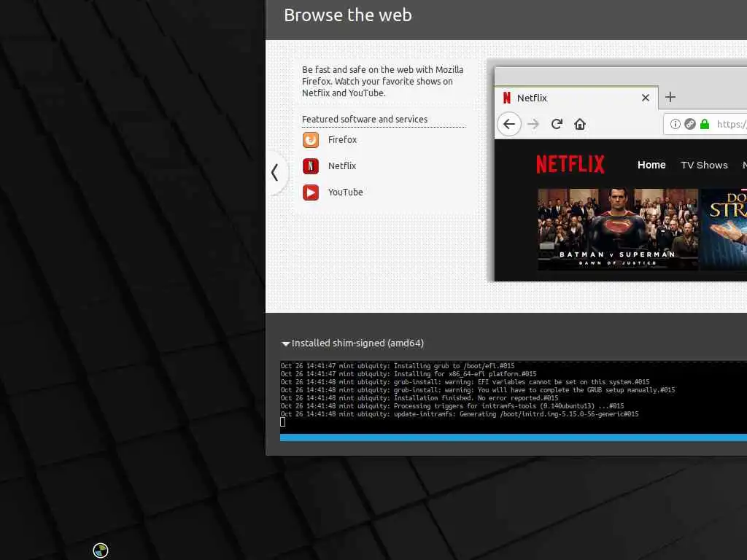Click the YouTube play icon in featured list
747x560 pixels.
[311, 192]
